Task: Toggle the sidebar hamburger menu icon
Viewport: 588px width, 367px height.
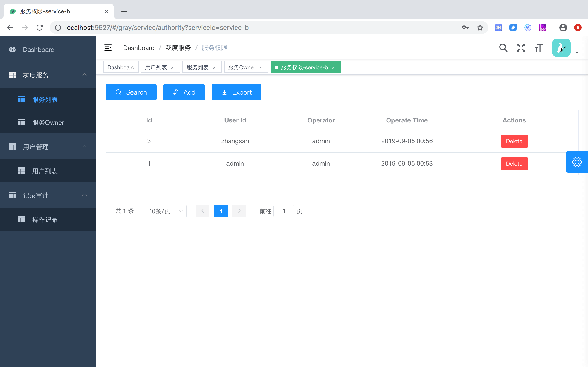Action: [x=108, y=48]
